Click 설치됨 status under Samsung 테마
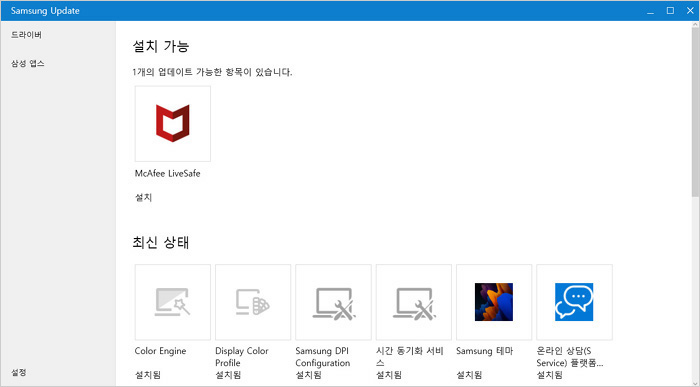Screen dimensions: 700x387 [469, 375]
